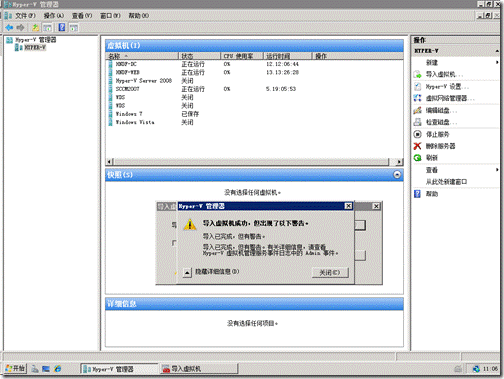The width and height of the screenshot is (504, 379).
Task: Toggle the action pane toolbar icon
Action: pyautogui.click(x=74, y=28)
